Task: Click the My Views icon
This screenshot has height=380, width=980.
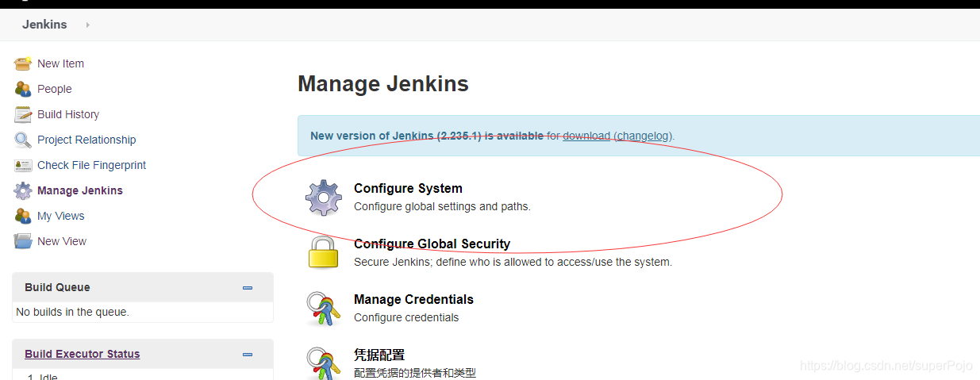Action: [23, 216]
